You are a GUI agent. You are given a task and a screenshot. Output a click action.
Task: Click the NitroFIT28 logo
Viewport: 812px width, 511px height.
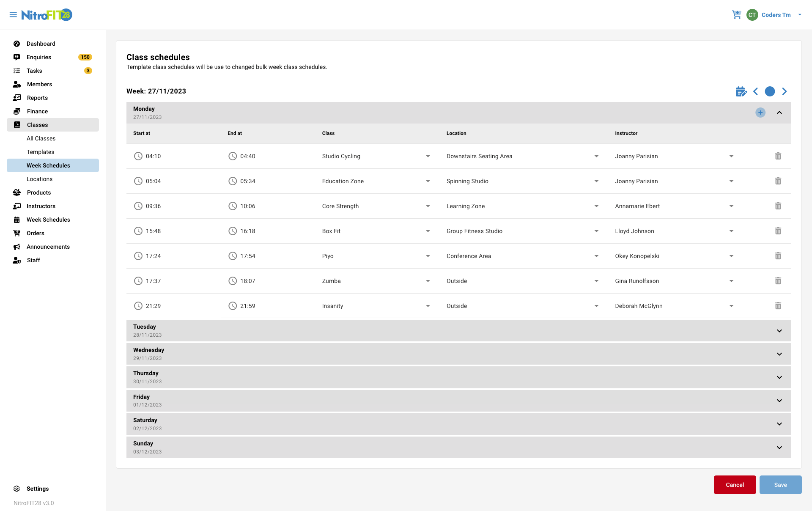click(46, 14)
